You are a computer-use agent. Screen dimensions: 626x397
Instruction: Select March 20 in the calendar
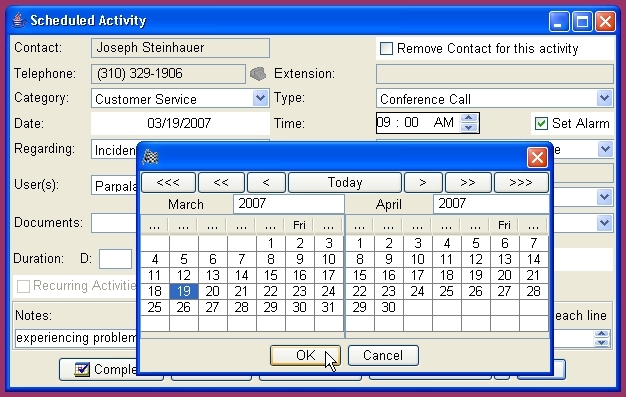(x=213, y=291)
